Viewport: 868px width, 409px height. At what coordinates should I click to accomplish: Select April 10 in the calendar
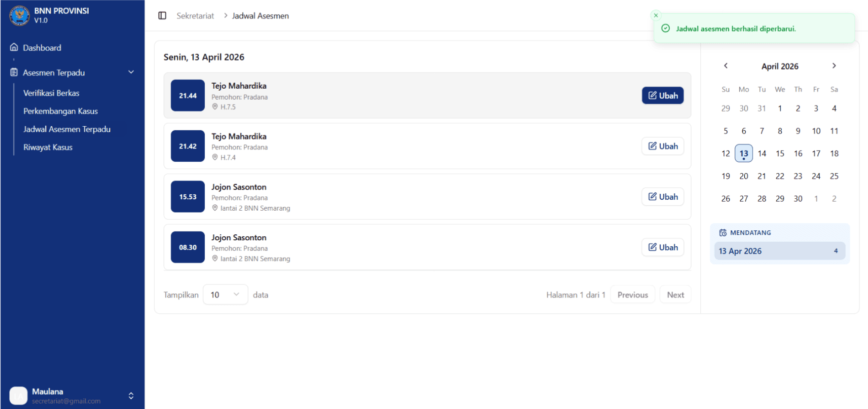pyautogui.click(x=816, y=131)
